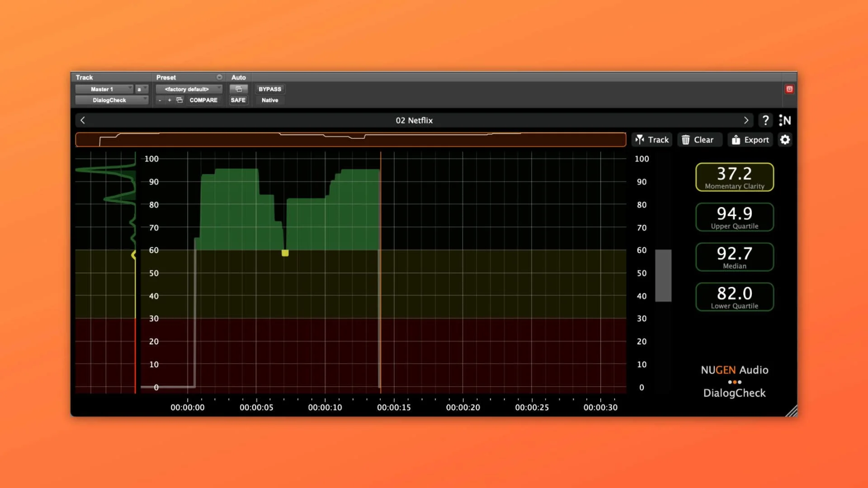This screenshot has width=868, height=488.
Task: Open the Master 1 track selector dropdown
Action: click(x=104, y=89)
